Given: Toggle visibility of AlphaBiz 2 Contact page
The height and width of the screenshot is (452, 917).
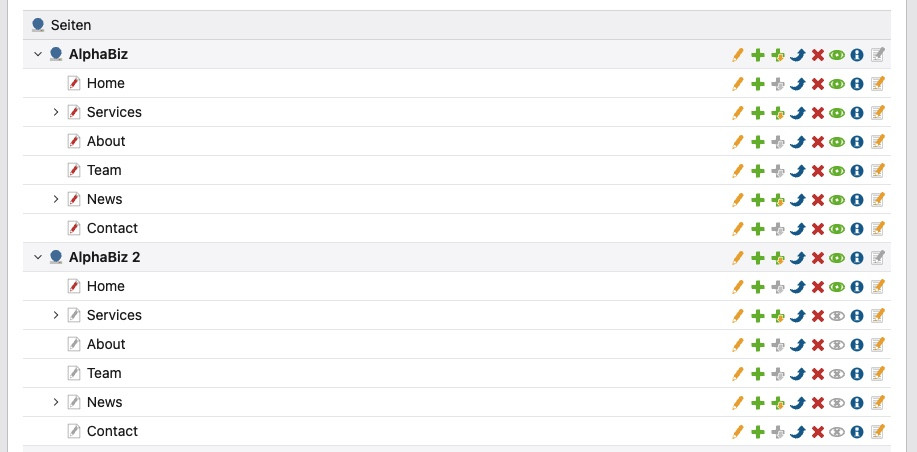Looking at the screenshot, I should 837,432.
